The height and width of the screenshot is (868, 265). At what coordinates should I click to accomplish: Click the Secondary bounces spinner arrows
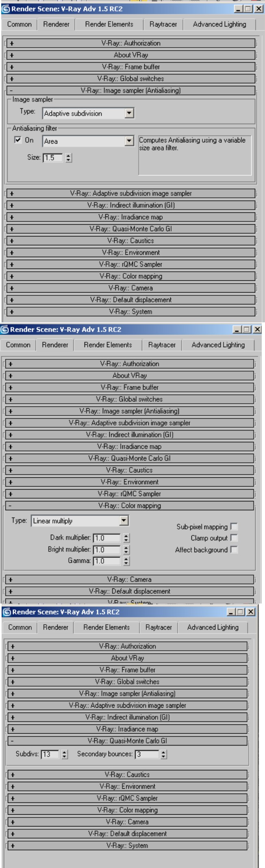pyautogui.click(x=163, y=754)
